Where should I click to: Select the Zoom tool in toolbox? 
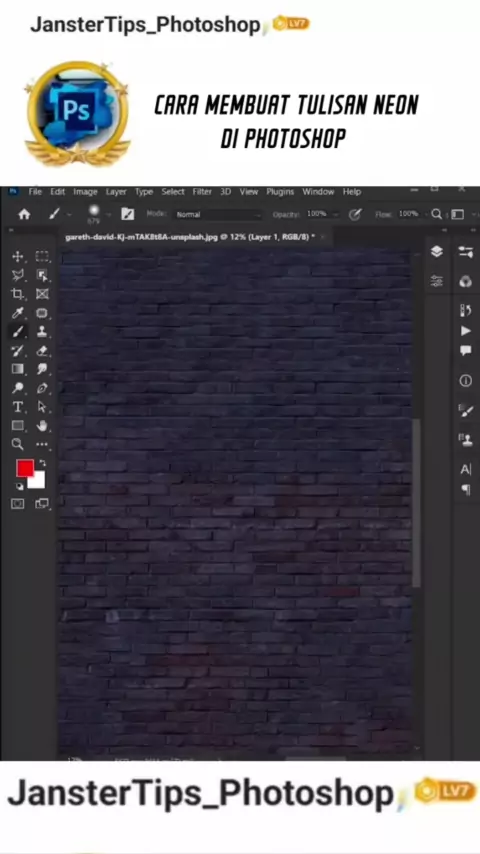tap(17, 444)
